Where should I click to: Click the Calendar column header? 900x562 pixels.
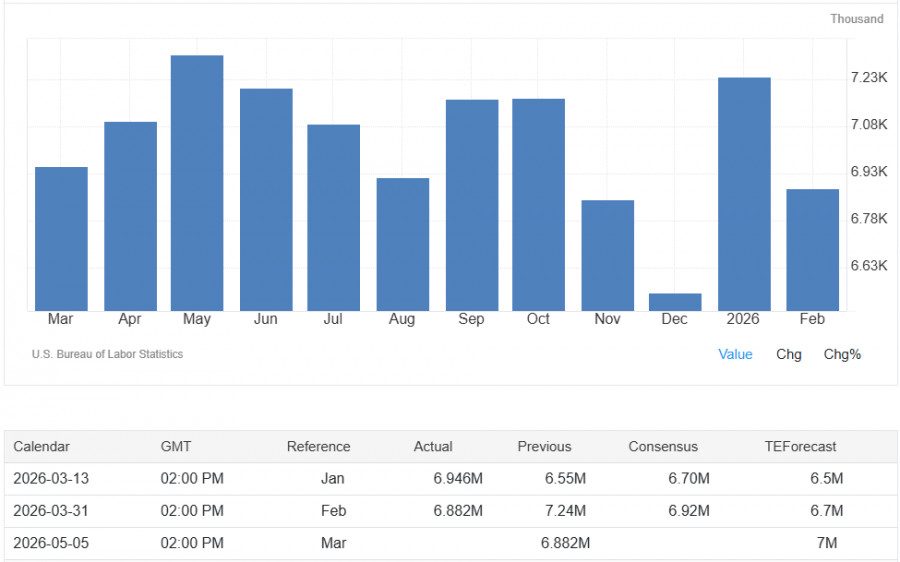[x=41, y=447]
